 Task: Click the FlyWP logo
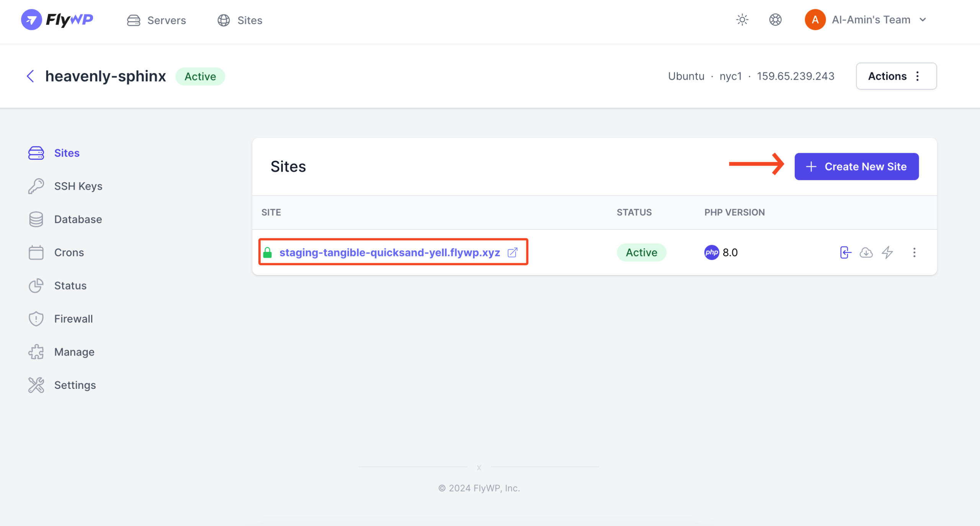pos(57,20)
